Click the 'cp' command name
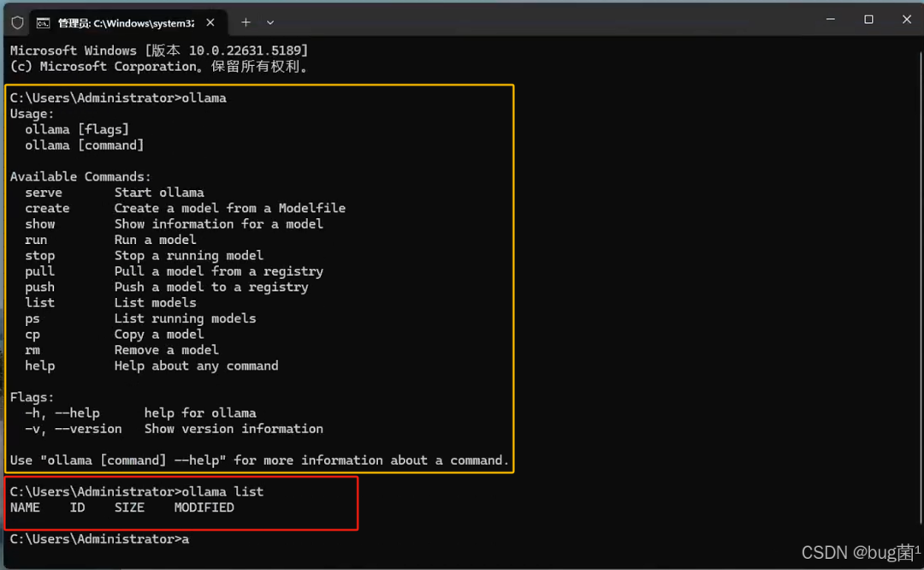Screen dimensions: 924x570 click(x=33, y=335)
